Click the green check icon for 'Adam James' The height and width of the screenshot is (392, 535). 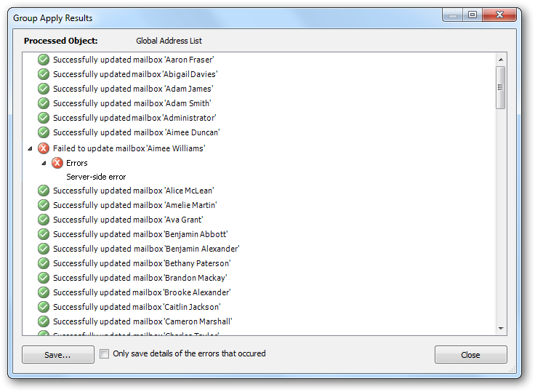[44, 89]
